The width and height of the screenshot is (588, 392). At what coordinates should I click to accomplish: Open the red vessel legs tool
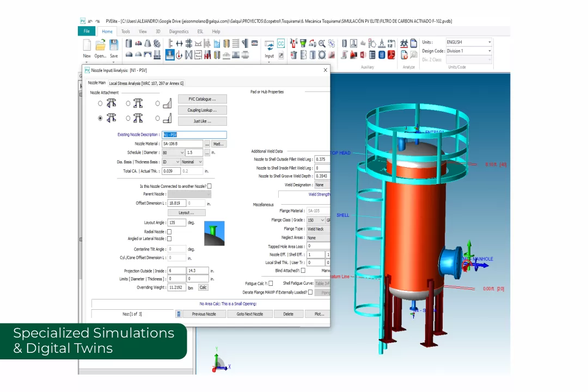[207, 55]
